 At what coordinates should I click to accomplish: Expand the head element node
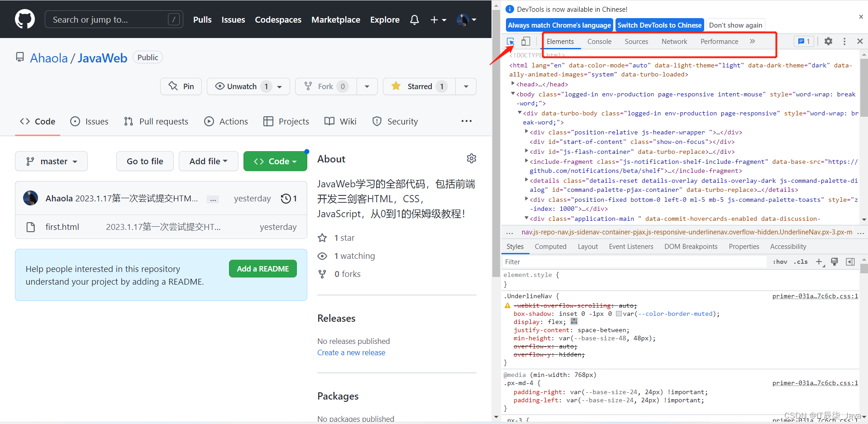click(x=513, y=84)
